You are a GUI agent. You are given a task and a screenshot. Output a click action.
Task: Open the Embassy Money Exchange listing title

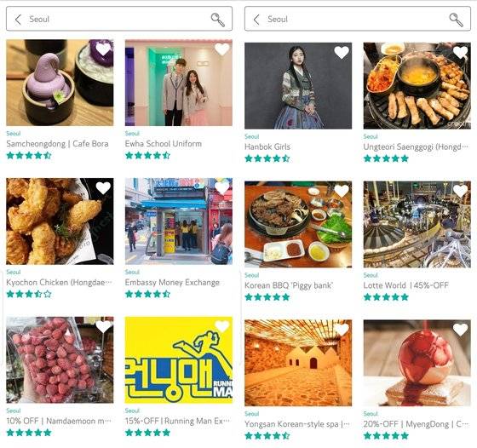click(x=172, y=282)
